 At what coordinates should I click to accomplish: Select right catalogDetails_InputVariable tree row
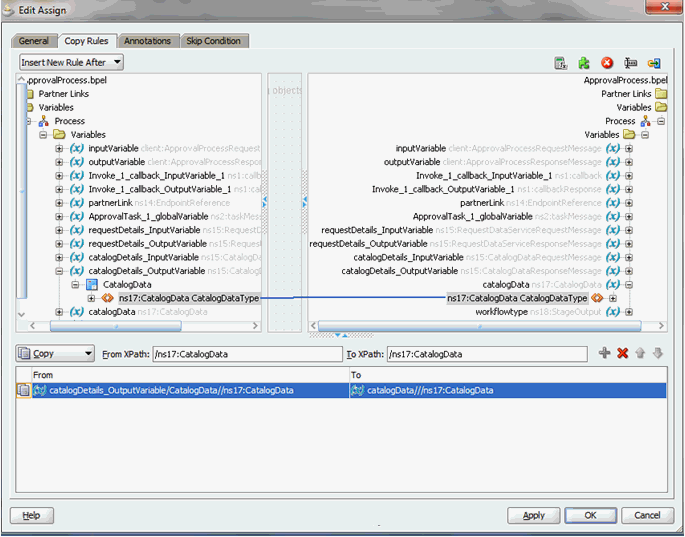[x=477, y=257]
